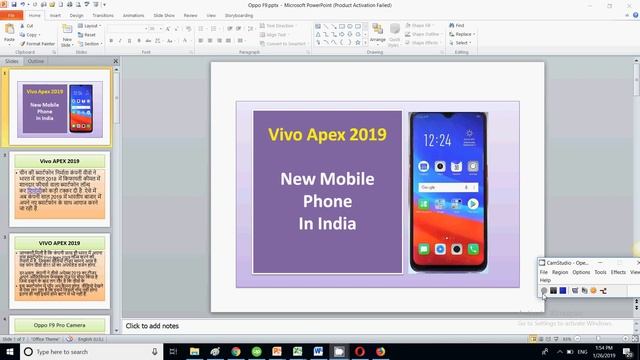Click the Find button in Editing group
The height and width of the screenshot is (360, 640).
(457, 25)
